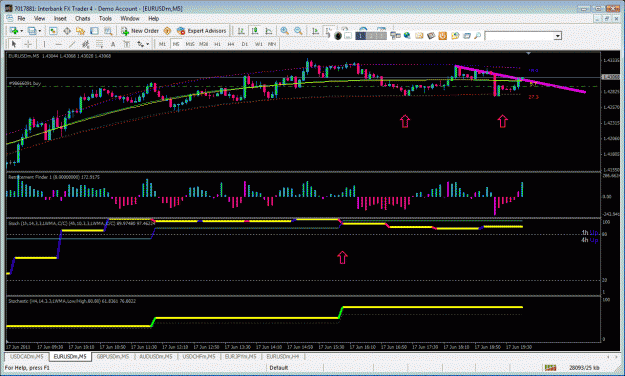Click the orange power icon on floating toolbar
The width and height of the screenshot is (625, 376).
tap(442, 36)
